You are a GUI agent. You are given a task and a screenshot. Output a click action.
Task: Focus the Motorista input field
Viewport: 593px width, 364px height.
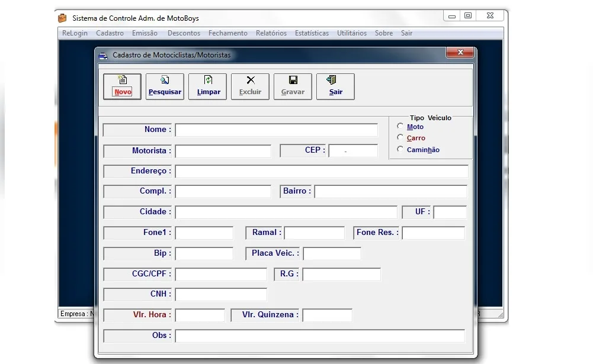point(223,151)
